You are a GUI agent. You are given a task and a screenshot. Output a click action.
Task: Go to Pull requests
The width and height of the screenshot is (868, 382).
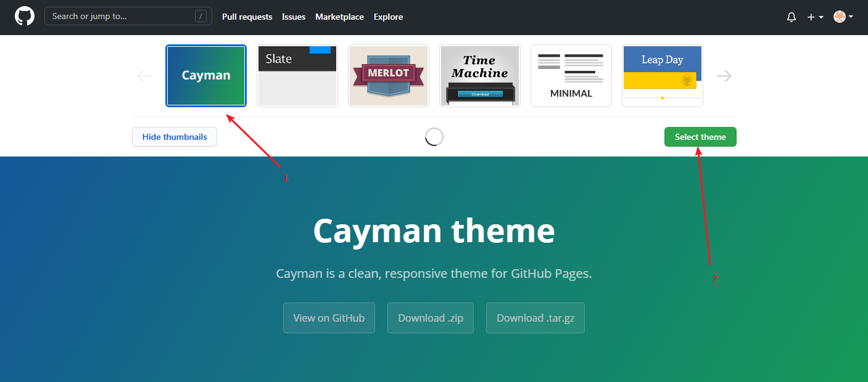[x=247, y=17]
